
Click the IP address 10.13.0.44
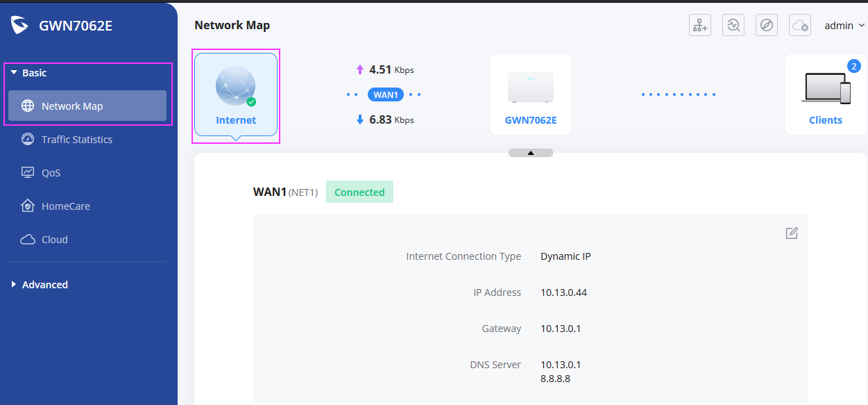(563, 292)
